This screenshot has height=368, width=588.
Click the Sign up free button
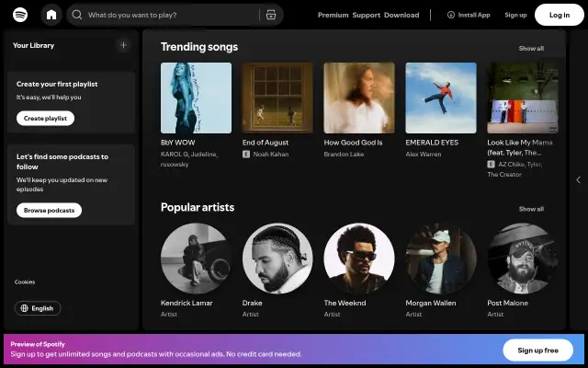(x=537, y=351)
